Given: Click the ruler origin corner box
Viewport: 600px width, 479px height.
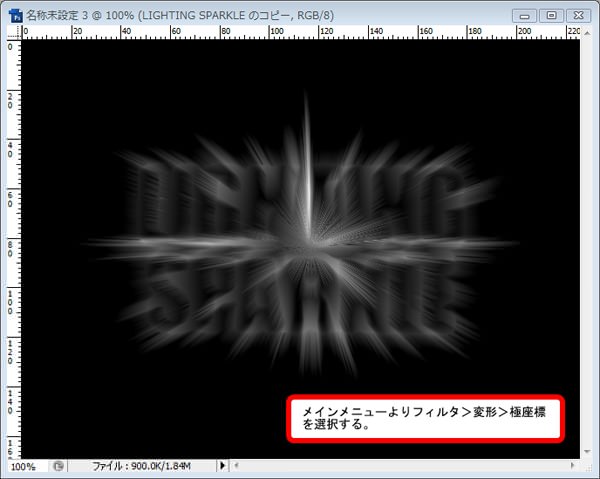Looking at the screenshot, I should click(x=14, y=33).
